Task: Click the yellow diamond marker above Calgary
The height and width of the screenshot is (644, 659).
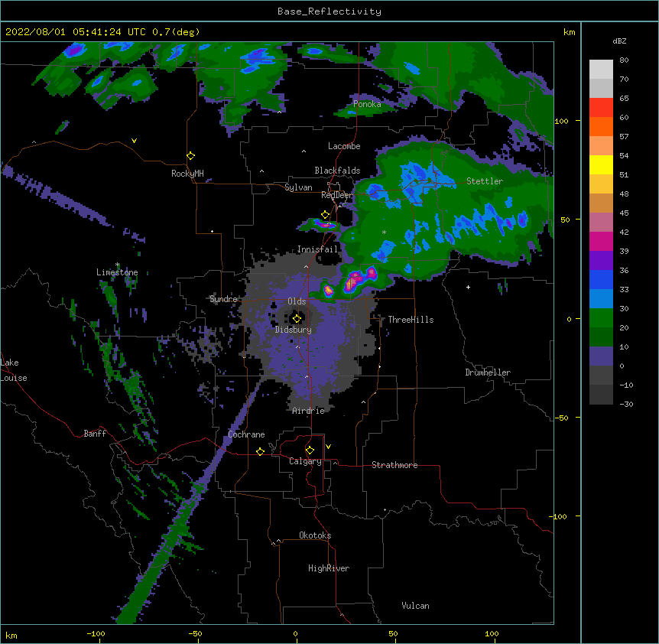Action: coord(310,450)
